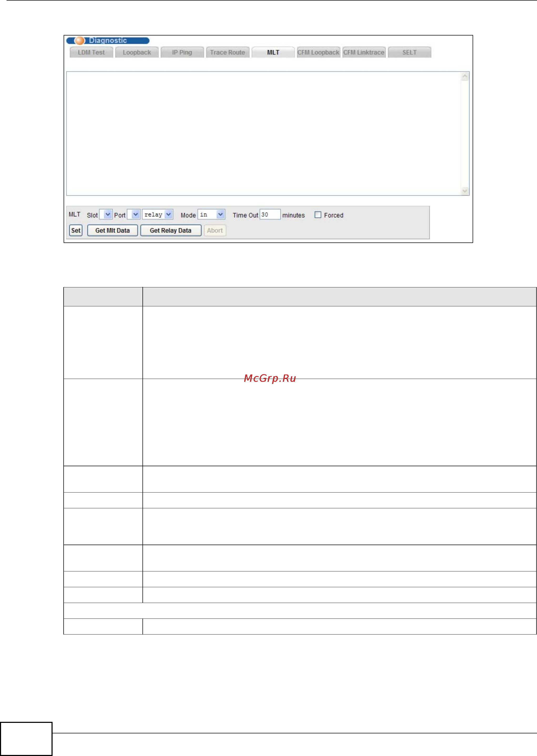This screenshot has height=756, width=537.
Task: Click the Time Out minutes field
Action: point(270,215)
